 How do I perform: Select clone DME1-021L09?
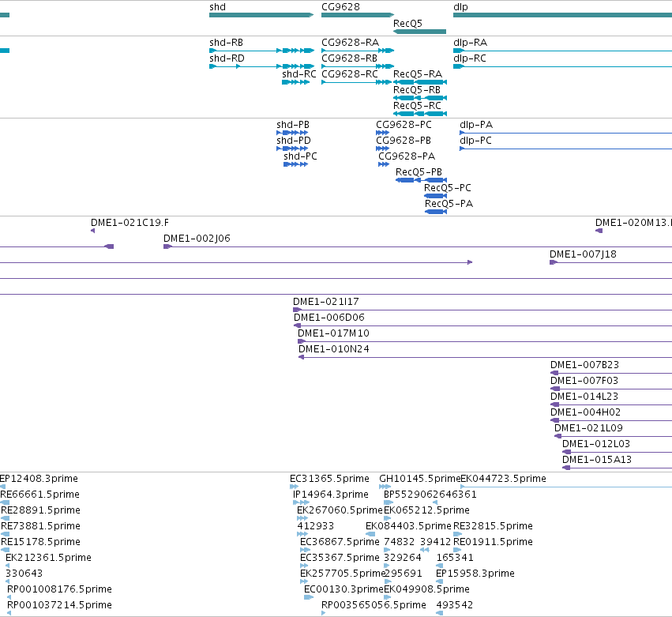[614, 436]
